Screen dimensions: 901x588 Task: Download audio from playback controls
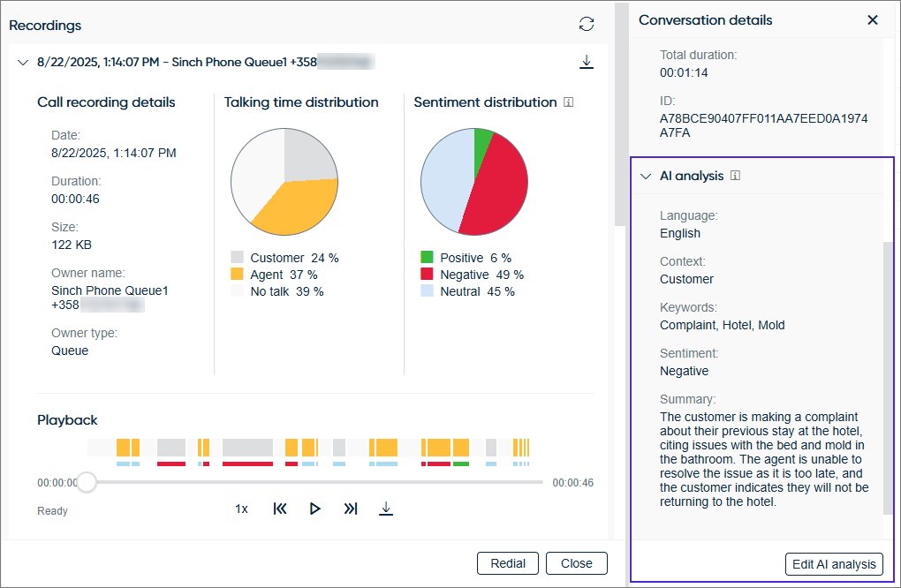pyautogui.click(x=385, y=509)
